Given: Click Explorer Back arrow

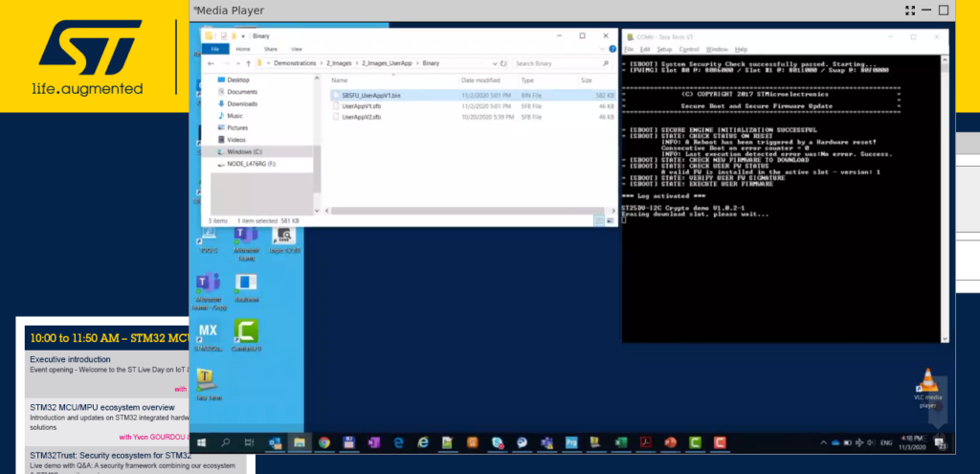Looking at the screenshot, I should tap(211, 63).
